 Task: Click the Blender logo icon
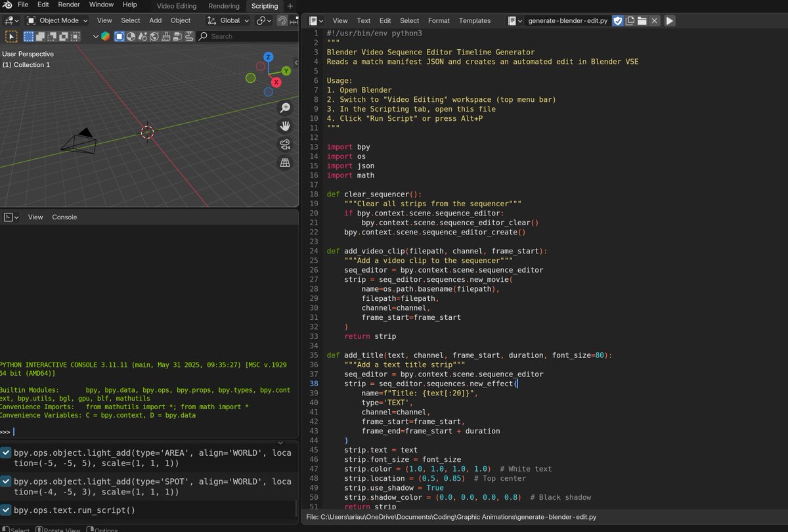(x=7, y=5)
